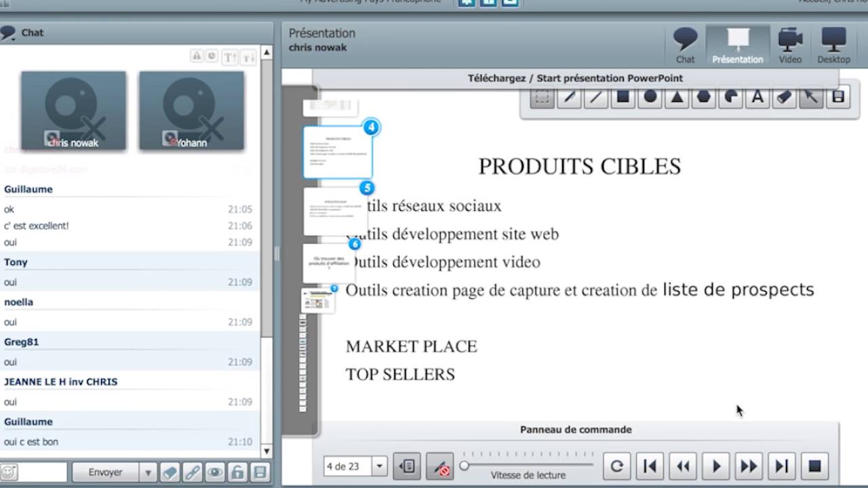The image size is (868, 488).
Task: Select the pen drawing tool
Action: point(569,97)
